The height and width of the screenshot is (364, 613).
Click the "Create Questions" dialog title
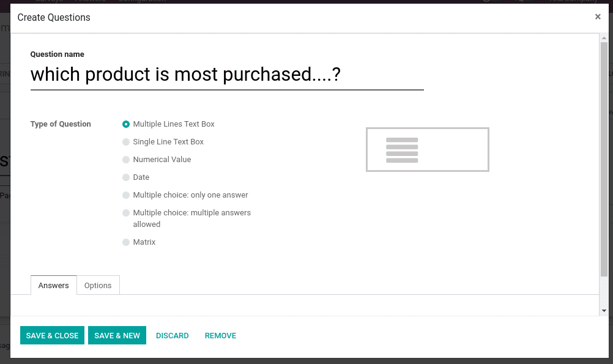54,18
